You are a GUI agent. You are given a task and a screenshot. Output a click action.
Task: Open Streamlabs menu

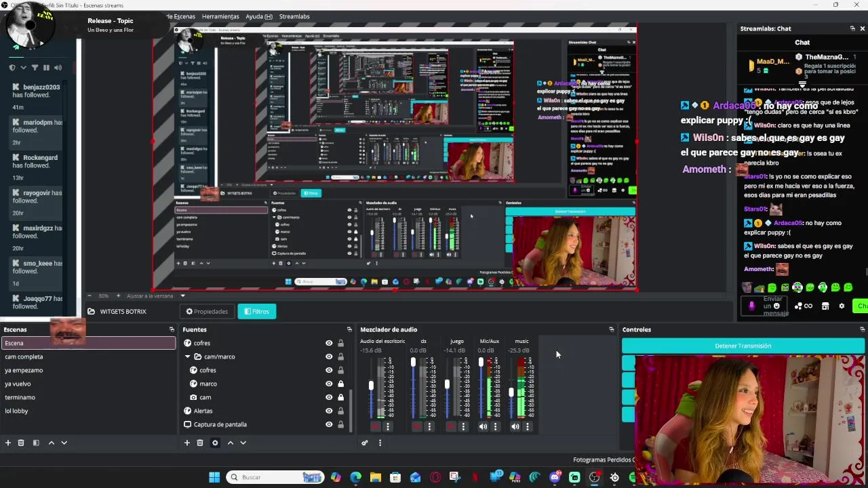(294, 16)
